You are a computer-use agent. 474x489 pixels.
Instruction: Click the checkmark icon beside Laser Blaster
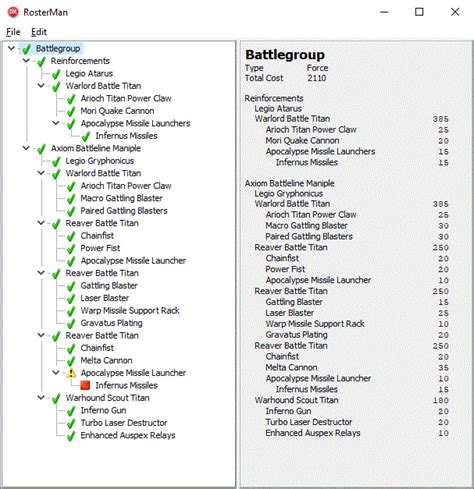point(71,299)
